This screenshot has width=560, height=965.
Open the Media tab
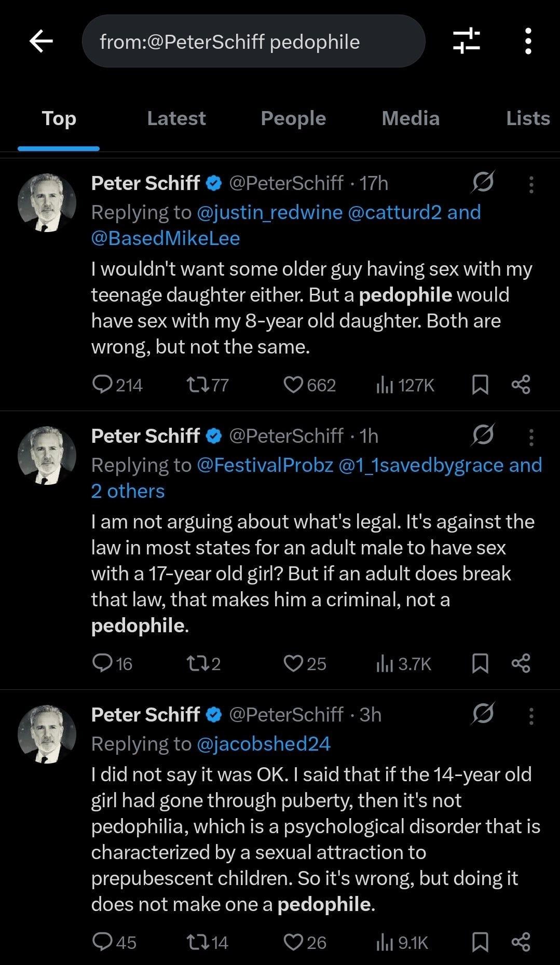411,118
